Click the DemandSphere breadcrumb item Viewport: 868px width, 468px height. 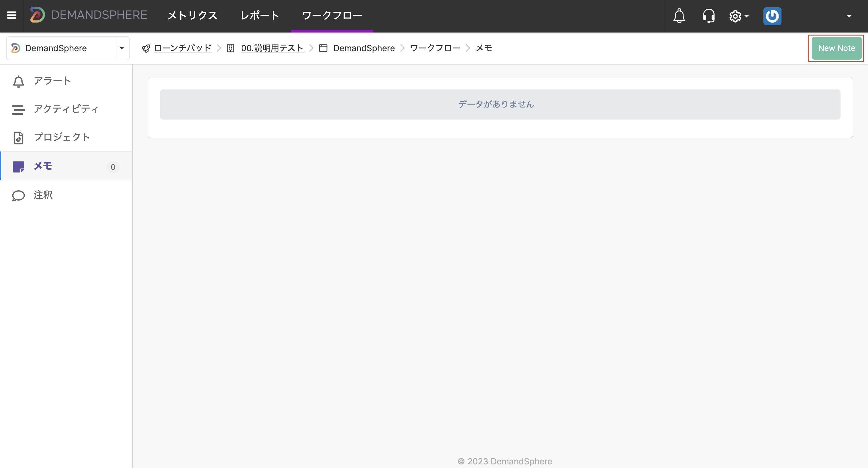364,48
